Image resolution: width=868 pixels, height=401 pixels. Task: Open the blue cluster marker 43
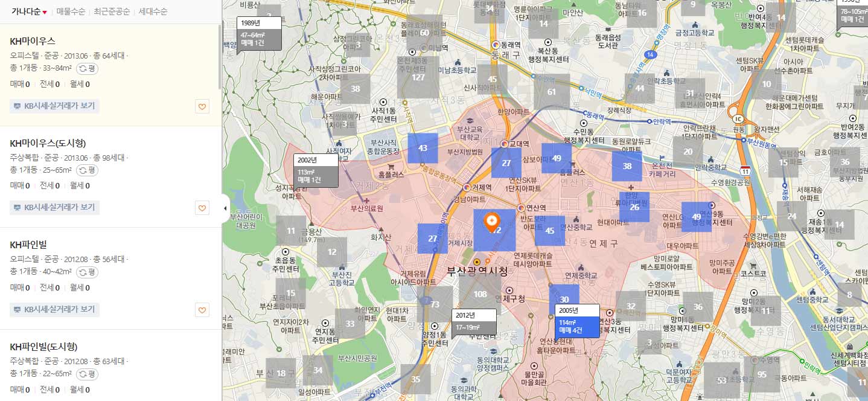coord(423,148)
